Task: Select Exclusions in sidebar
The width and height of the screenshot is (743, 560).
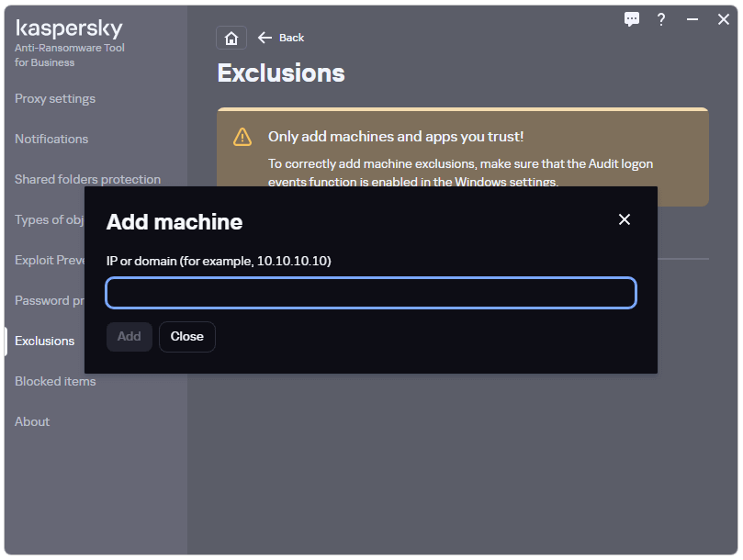Action: (44, 342)
